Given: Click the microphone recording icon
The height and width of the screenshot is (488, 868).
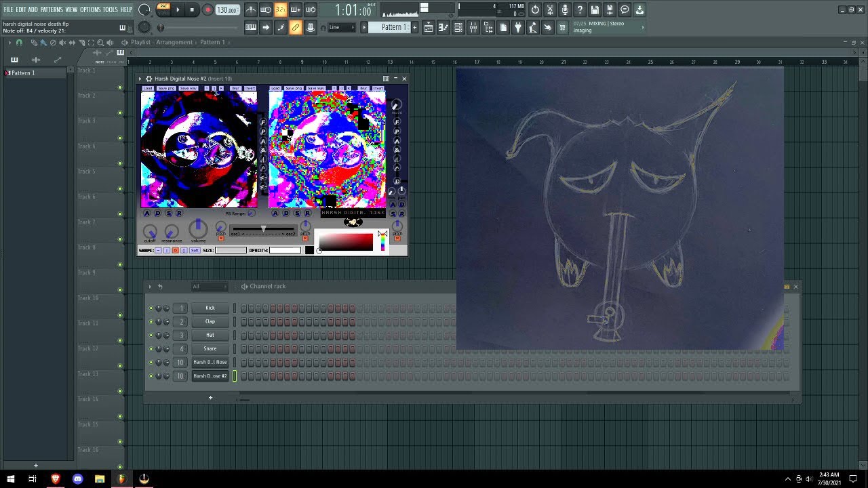Looking at the screenshot, I should (x=564, y=9).
